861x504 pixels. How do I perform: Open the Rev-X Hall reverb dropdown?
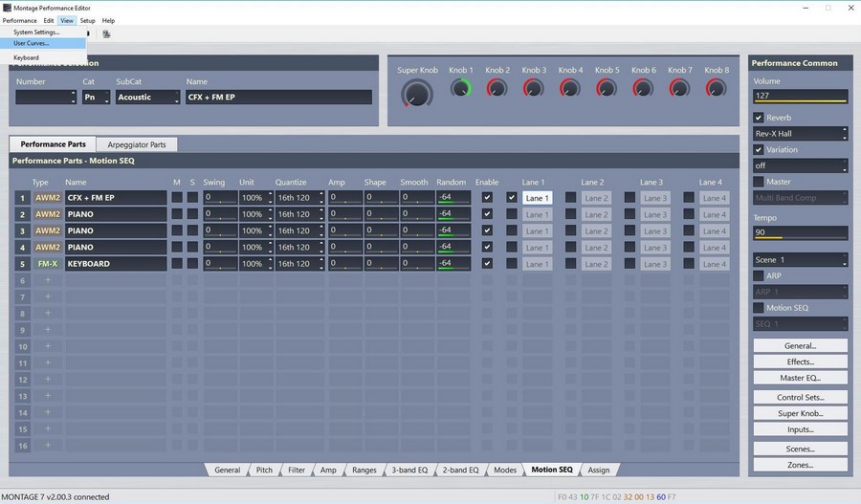tap(801, 134)
